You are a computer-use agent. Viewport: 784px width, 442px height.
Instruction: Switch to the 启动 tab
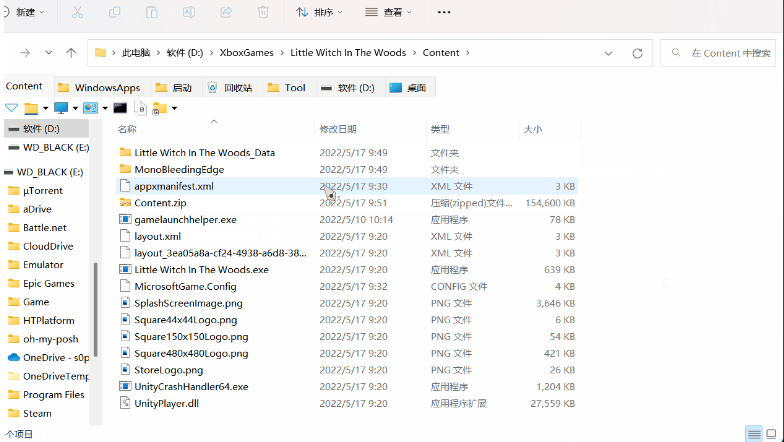pyautogui.click(x=174, y=88)
